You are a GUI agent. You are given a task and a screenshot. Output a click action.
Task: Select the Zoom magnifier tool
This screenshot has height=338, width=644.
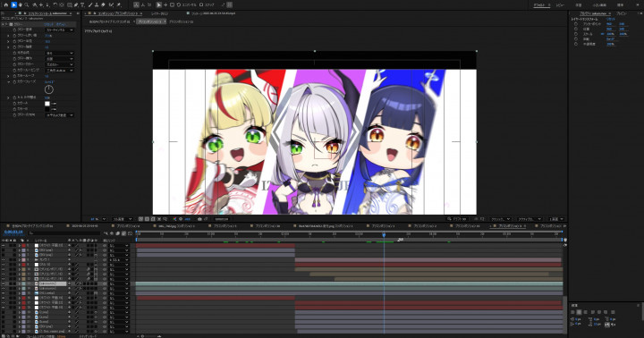tap(27, 5)
